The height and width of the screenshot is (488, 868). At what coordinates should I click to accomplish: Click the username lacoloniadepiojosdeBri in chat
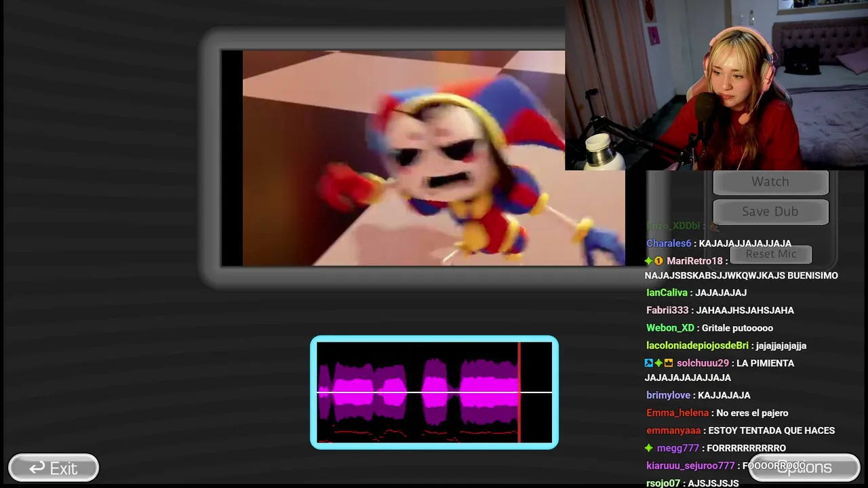(x=697, y=346)
